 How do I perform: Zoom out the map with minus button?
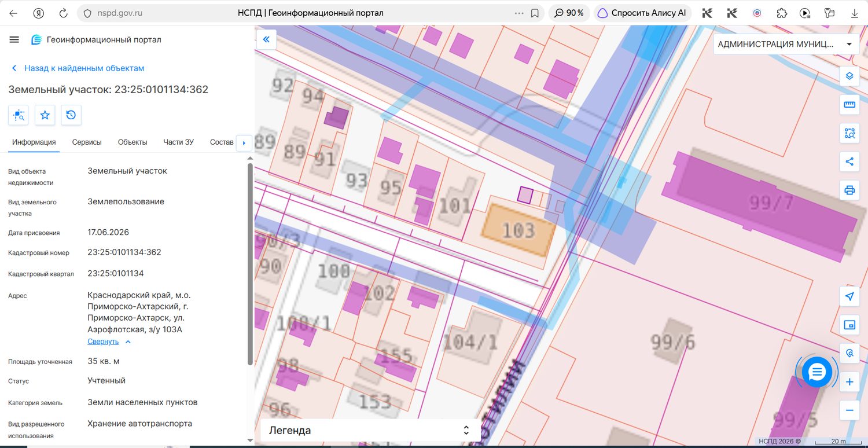[x=849, y=410]
